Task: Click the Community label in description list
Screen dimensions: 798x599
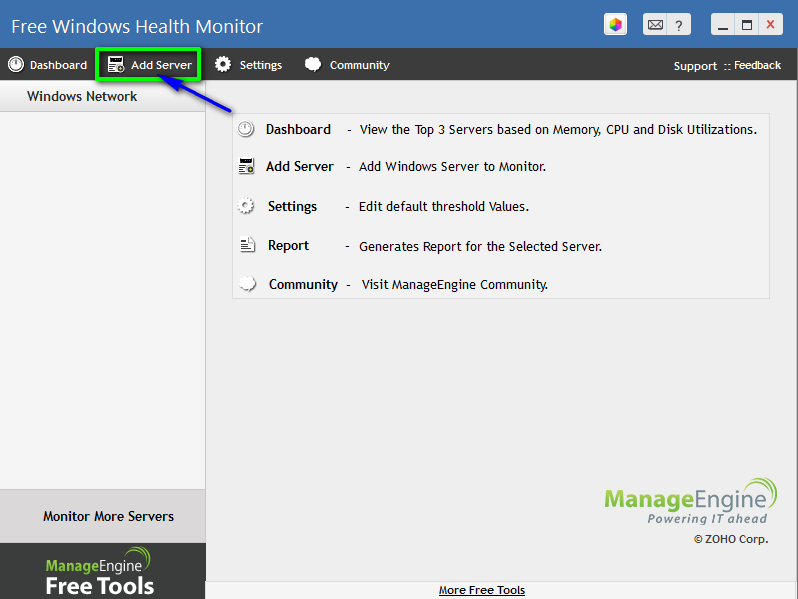Action: point(303,284)
